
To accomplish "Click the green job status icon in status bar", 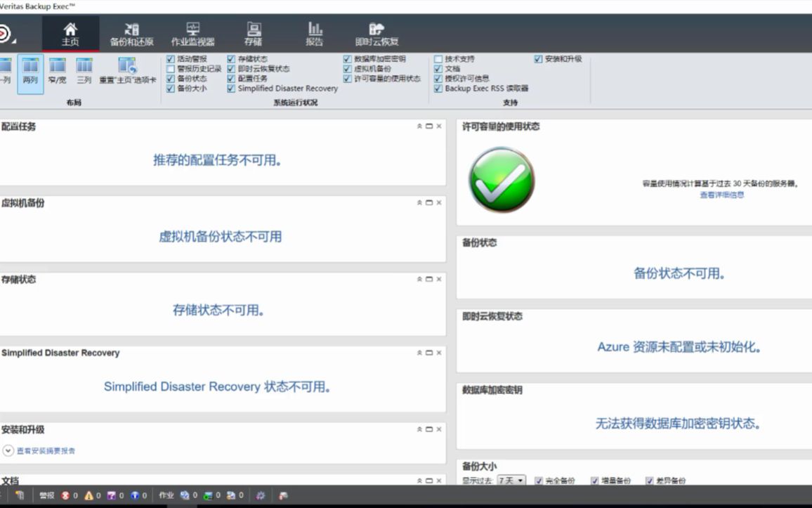I will point(208,495).
